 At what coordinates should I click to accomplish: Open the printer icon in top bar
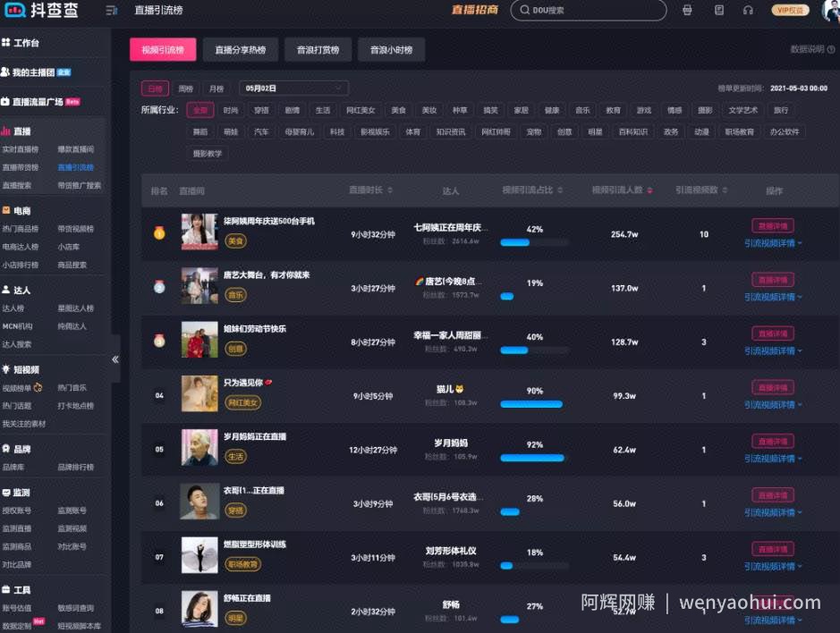pos(687,10)
